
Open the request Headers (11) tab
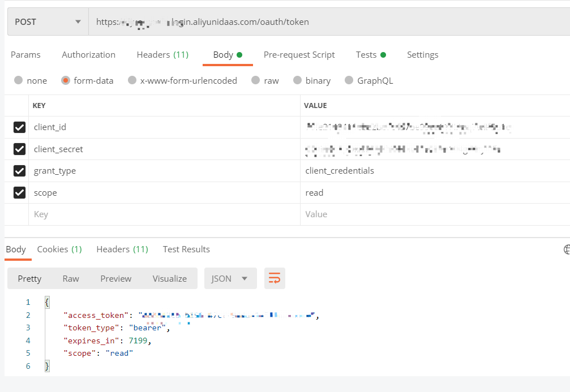click(162, 55)
